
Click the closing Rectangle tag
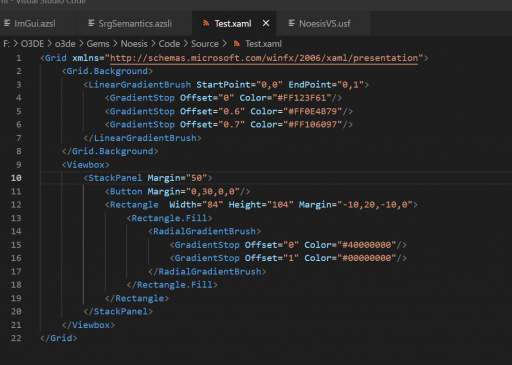(137, 298)
